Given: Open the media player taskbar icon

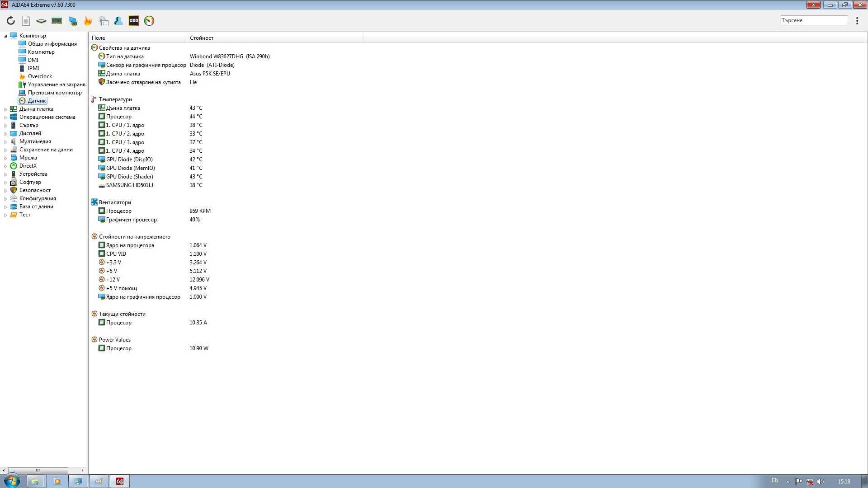Looking at the screenshot, I should tap(57, 481).
